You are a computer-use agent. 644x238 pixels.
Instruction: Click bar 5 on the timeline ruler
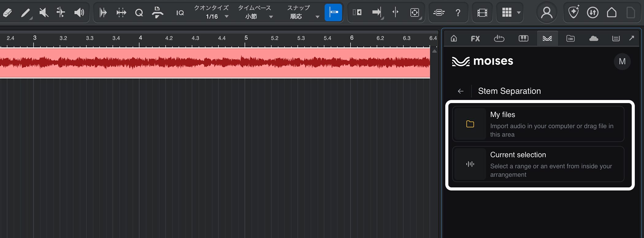coord(246,38)
